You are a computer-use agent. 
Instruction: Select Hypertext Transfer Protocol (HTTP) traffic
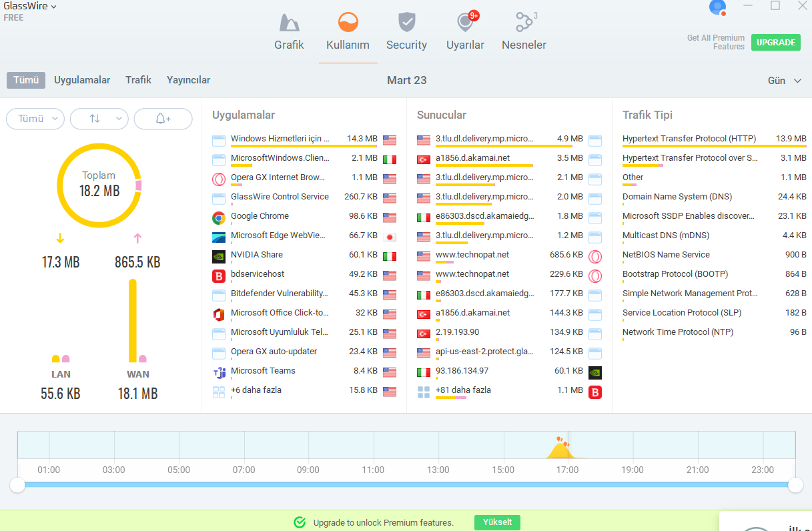coord(715,139)
